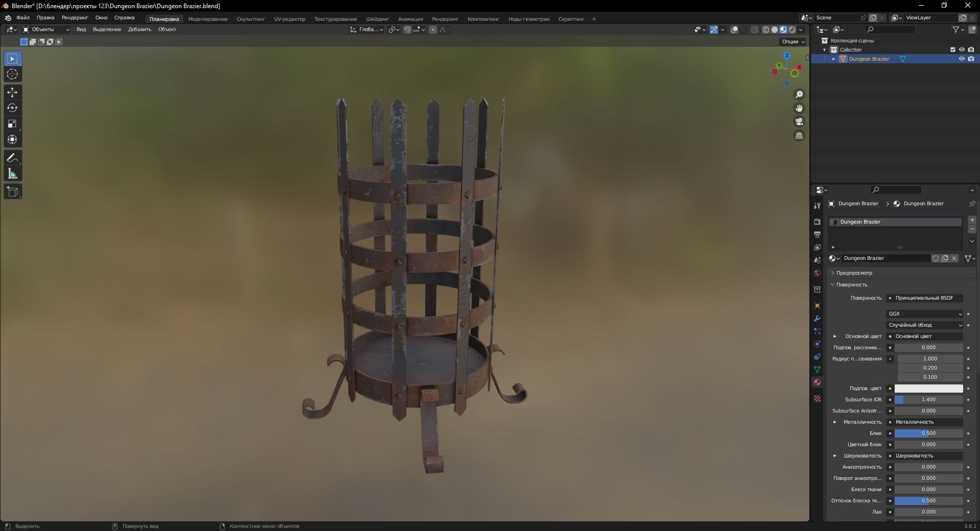Open the Texture properties tab
980x531 pixels.
(x=817, y=398)
